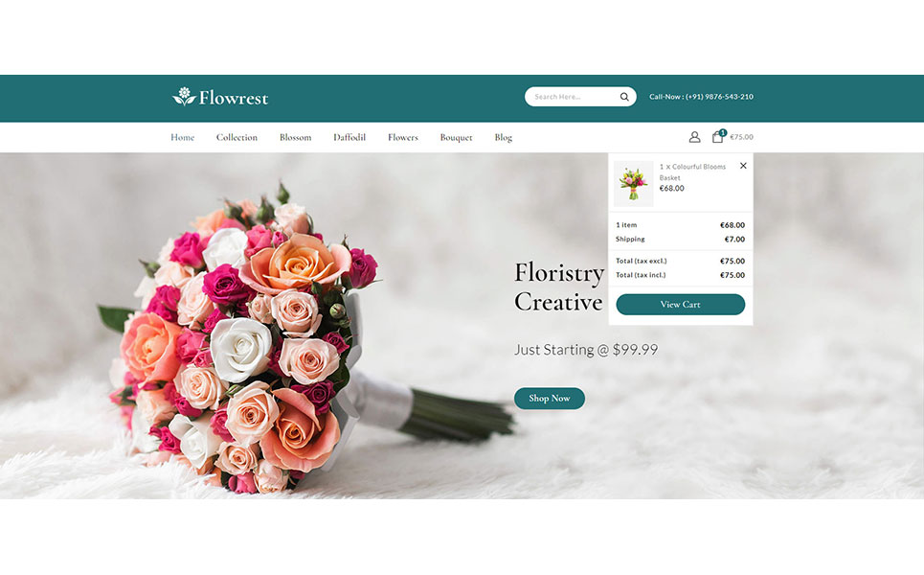Open the Colourful Blooms Basket thumbnail
Screen dimensions: 924x575
coord(634,183)
